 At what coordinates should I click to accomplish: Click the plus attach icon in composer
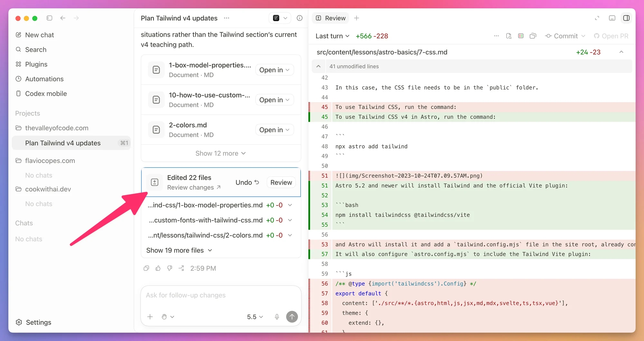tap(150, 317)
